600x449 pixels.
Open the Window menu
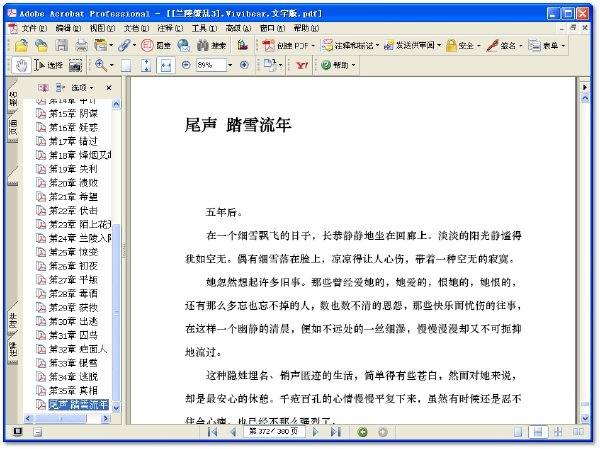(272, 28)
